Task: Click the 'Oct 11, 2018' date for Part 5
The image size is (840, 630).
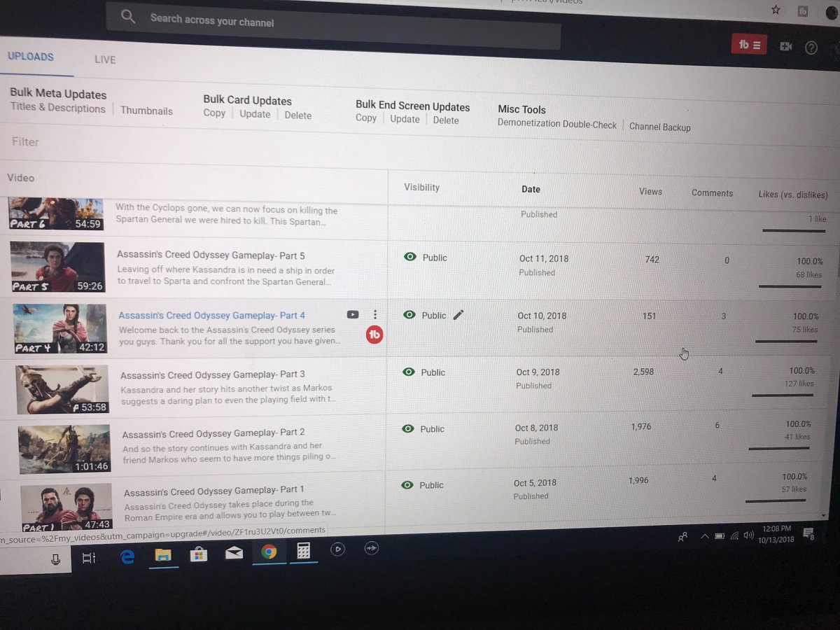Action: click(x=544, y=258)
